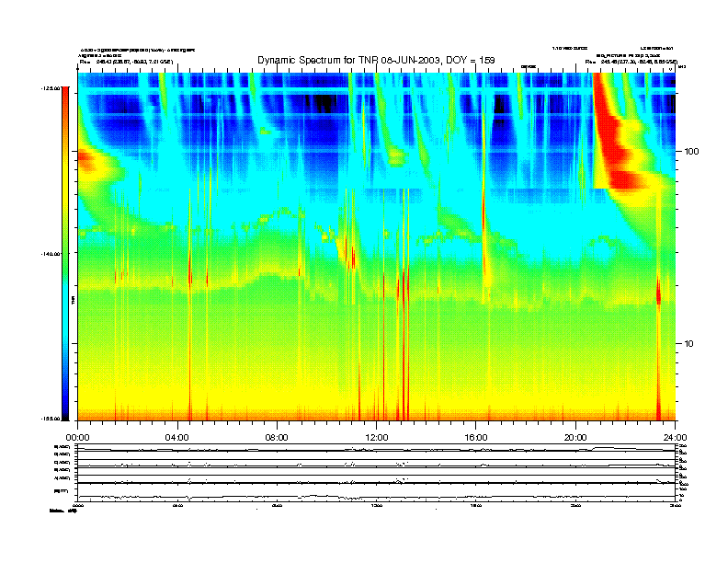Image resolution: width=728 pixels, height=563 pixels.
Task: Click the 100 frequency axis label
Action: (x=691, y=152)
